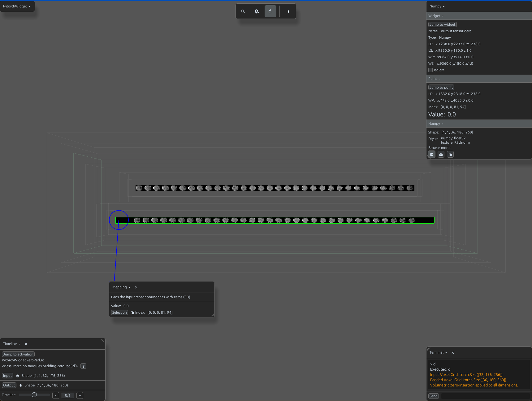Click the Terminal command input field
The height and width of the screenshot is (401, 532).
tap(485, 396)
